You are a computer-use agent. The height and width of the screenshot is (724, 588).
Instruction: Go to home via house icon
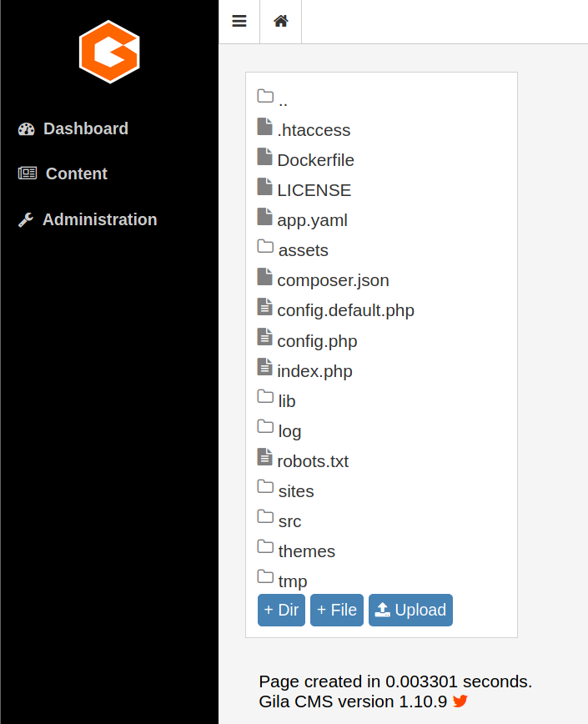tap(281, 22)
